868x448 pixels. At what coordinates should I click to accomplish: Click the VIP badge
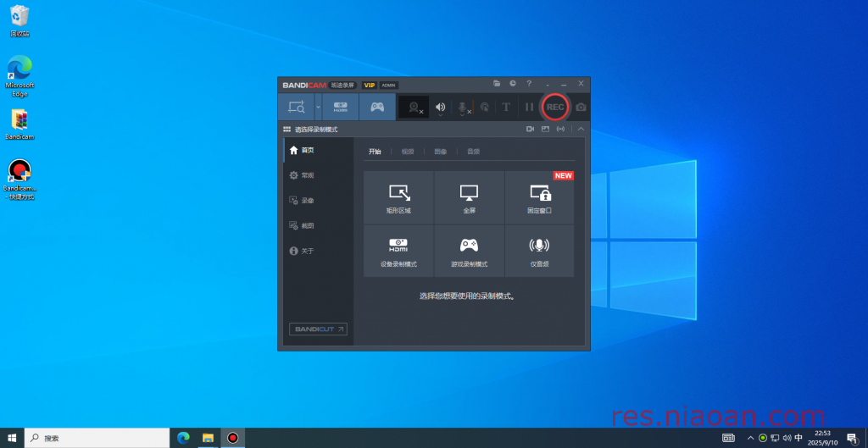pyautogui.click(x=370, y=86)
